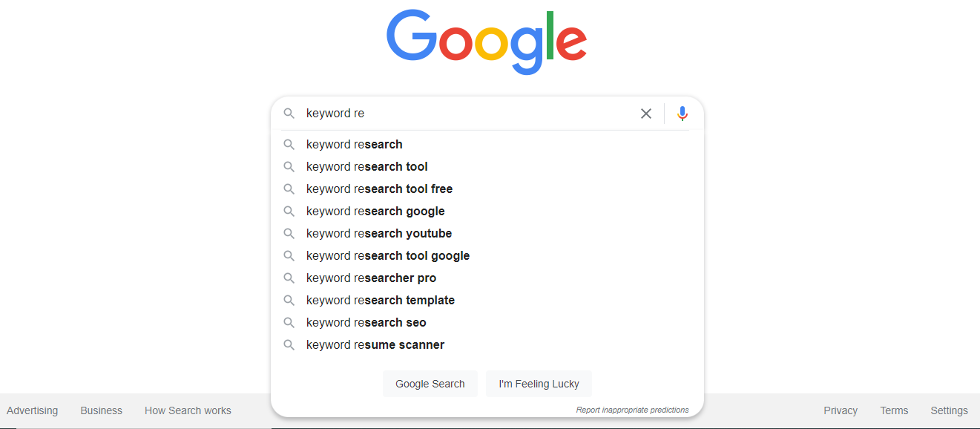Click the search icon beside 'keyword researcher pro'
This screenshot has width=980, height=429.
click(289, 278)
